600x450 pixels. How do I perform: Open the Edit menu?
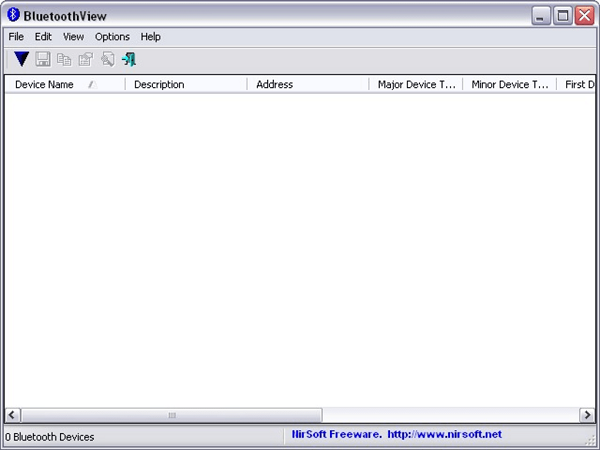coord(43,37)
